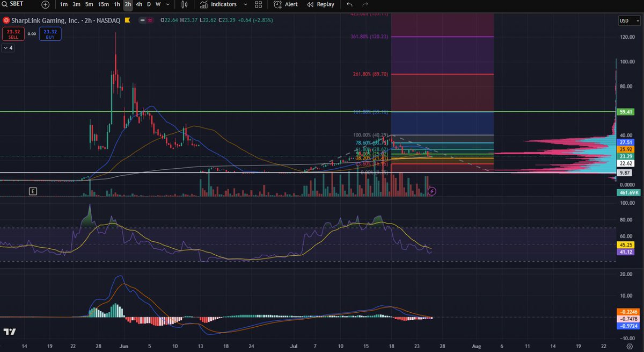Click the 361.80% (120.23) Fibonacci level label
This screenshot has width=644, height=352.
pyautogui.click(x=369, y=37)
